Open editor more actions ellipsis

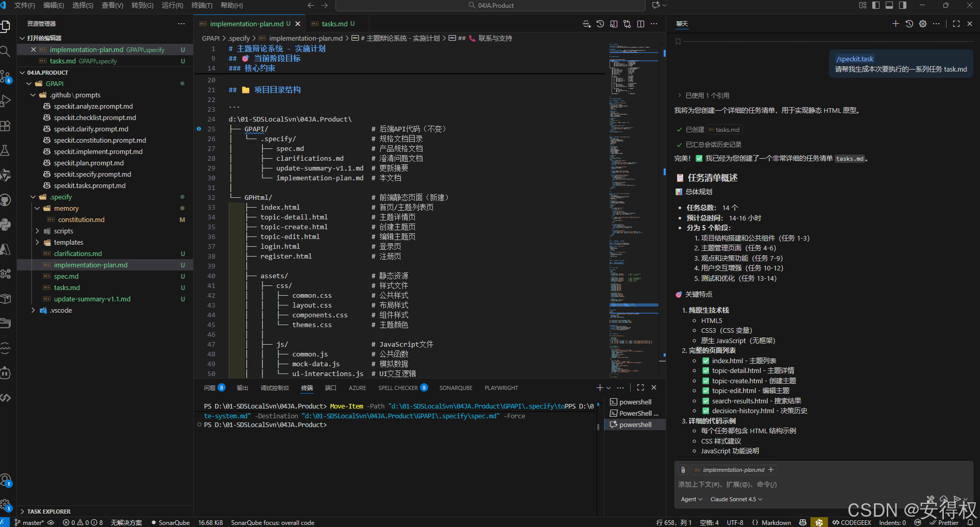(654, 24)
